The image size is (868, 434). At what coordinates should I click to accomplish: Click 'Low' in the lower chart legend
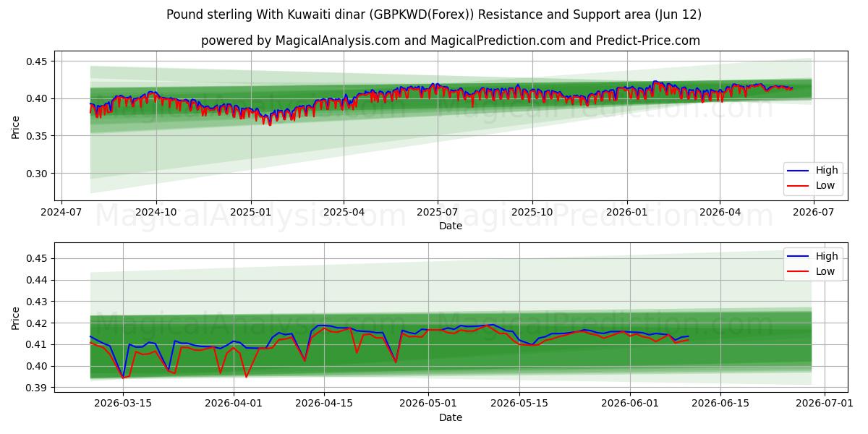tap(825, 271)
